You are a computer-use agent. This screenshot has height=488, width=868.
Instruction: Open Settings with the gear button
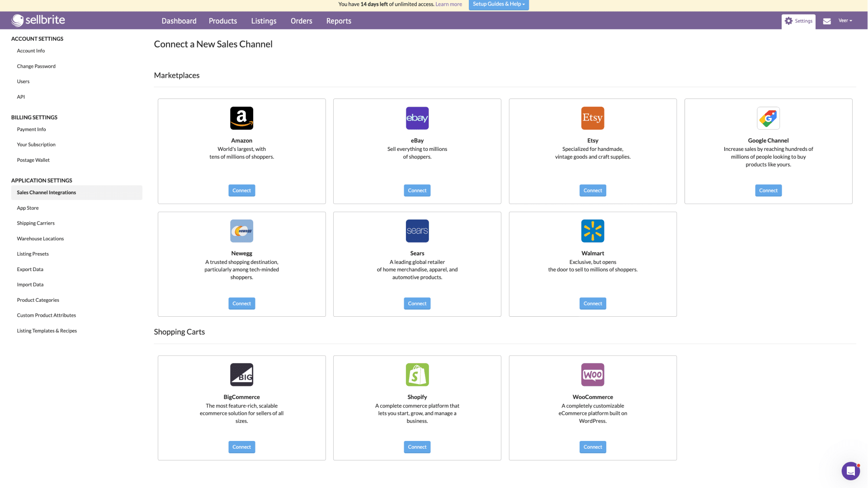(x=798, y=21)
